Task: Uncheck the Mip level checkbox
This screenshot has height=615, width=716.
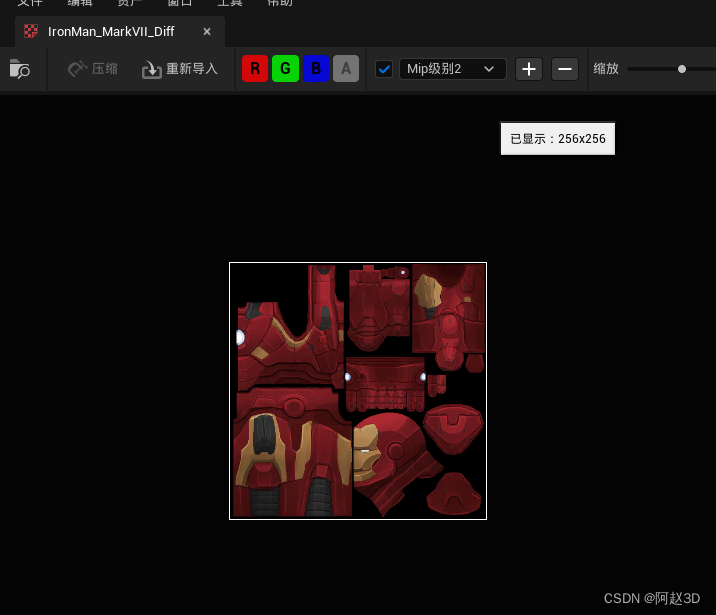Action: pos(384,69)
